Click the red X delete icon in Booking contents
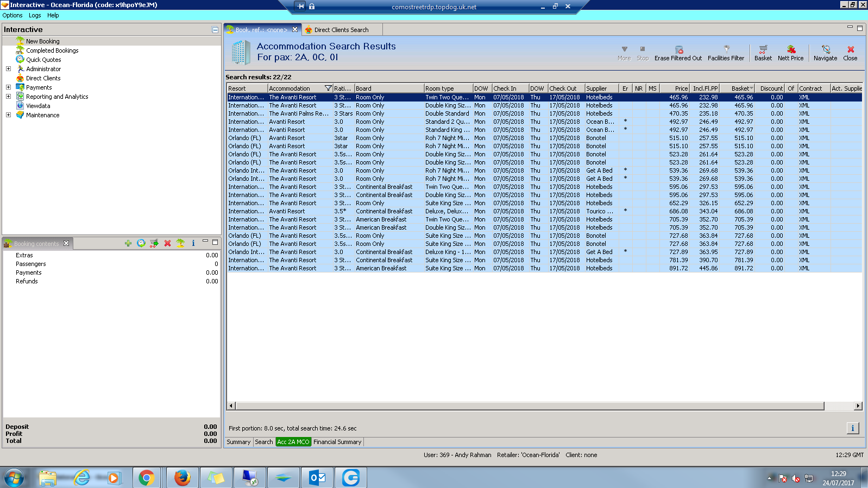Image resolution: width=868 pixels, height=488 pixels. [167, 243]
